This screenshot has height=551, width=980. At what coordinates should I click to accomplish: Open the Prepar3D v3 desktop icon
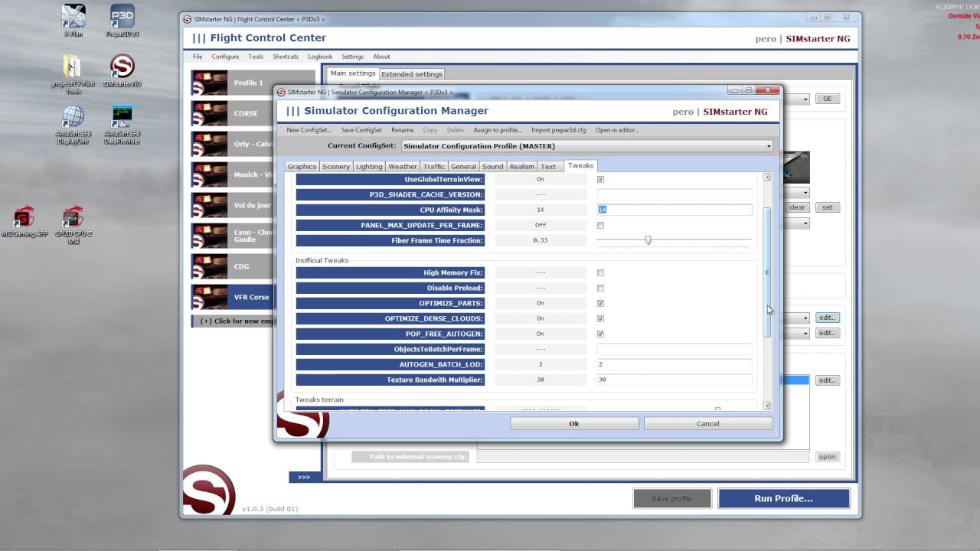coord(122,20)
